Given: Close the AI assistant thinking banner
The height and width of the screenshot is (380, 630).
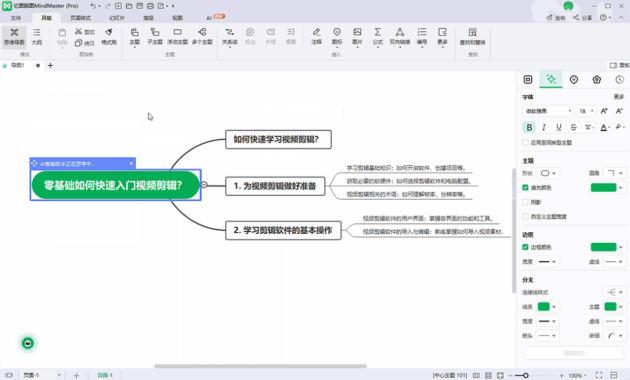Looking at the screenshot, I should (x=131, y=163).
